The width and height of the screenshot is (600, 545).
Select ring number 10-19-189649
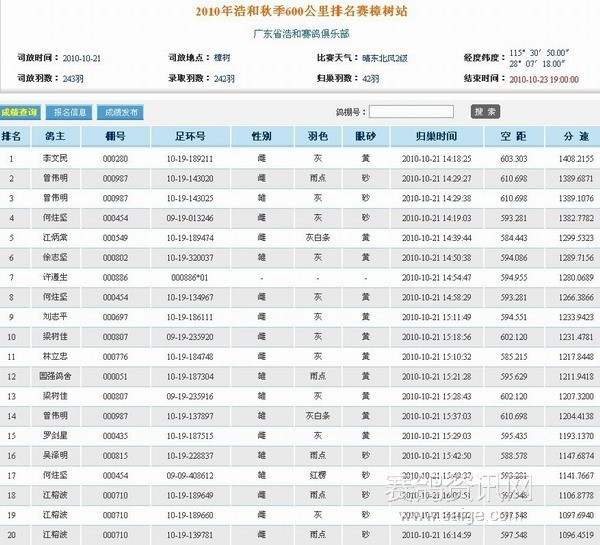point(190,496)
